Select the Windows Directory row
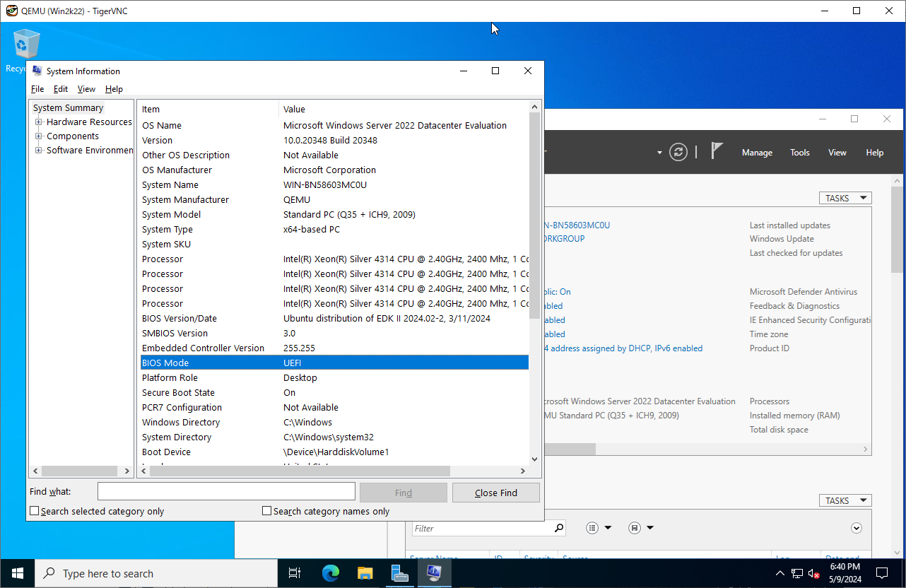 (334, 422)
